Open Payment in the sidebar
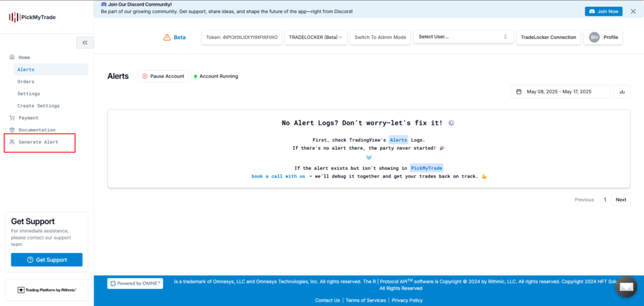 pyautogui.click(x=28, y=118)
